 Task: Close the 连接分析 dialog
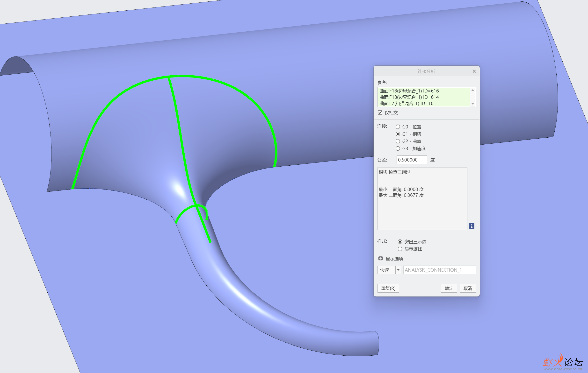474,71
